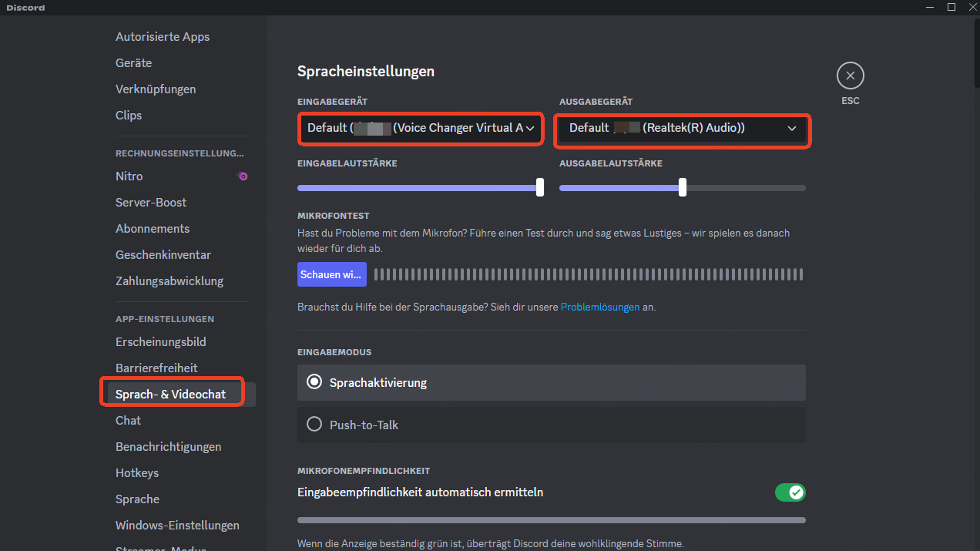980x551 pixels.
Task: Open the Windows-Einstellungen section
Action: tap(177, 525)
